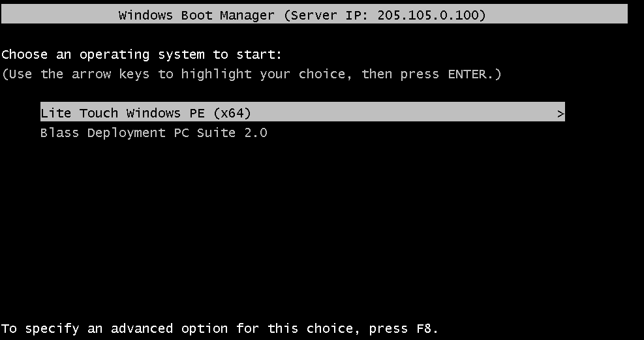Click the "Choose an operating system" heading
This screenshot has width=644, height=340.
[x=142, y=55]
